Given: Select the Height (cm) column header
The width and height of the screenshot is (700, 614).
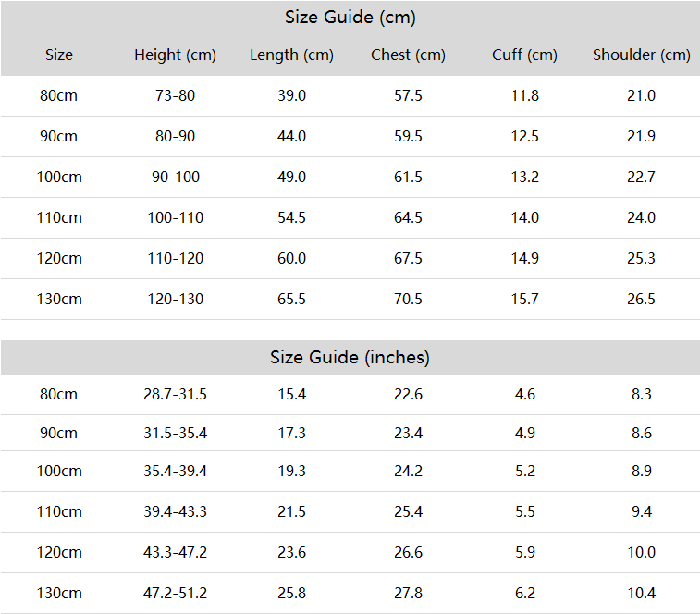Looking at the screenshot, I should click(x=175, y=55).
